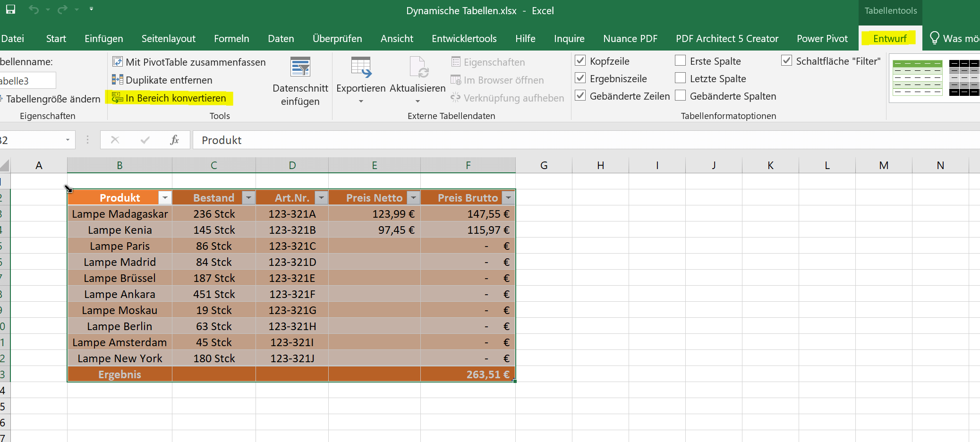This screenshot has height=442, width=980.
Task: Open the Produkt column filter dropdown
Action: [165, 197]
